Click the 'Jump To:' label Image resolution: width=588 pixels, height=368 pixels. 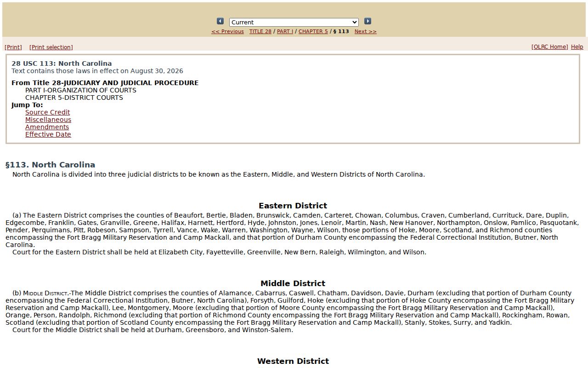(x=27, y=105)
